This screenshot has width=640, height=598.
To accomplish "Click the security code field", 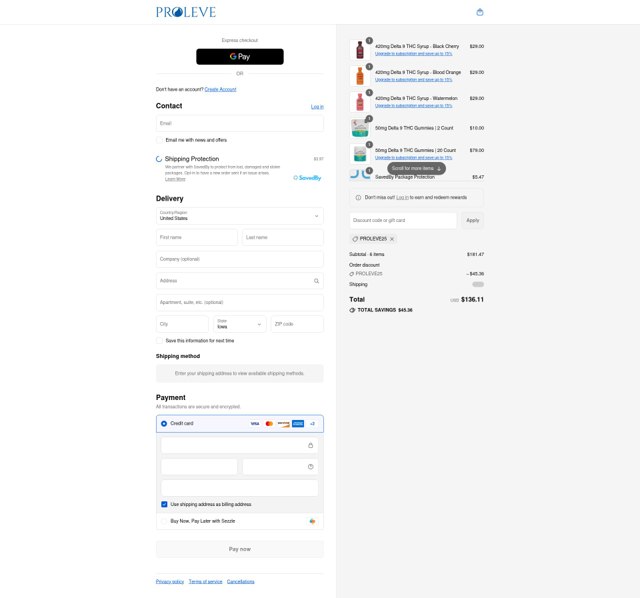I will pos(280,467).
